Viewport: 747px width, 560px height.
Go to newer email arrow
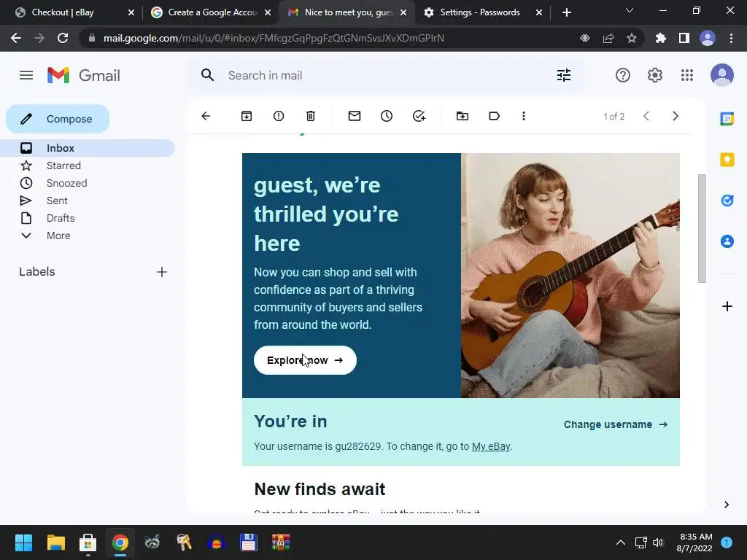[x=646, y=116]
